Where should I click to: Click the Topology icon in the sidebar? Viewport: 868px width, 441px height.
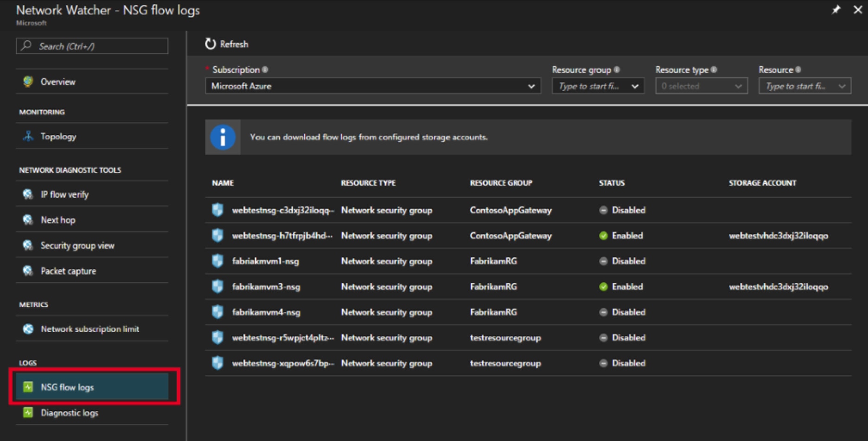point(28,137)
